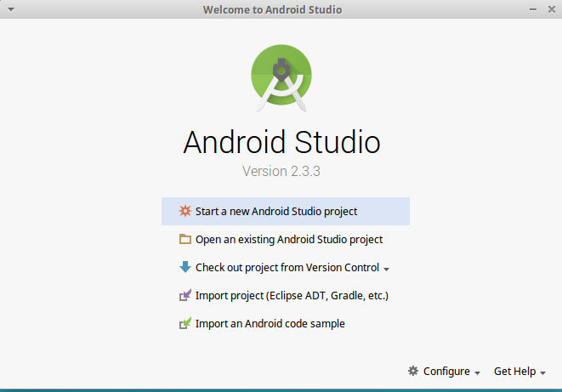
Task: Open an existing Android Studio project
Action: pyautogui.click(x=286, y=239)
